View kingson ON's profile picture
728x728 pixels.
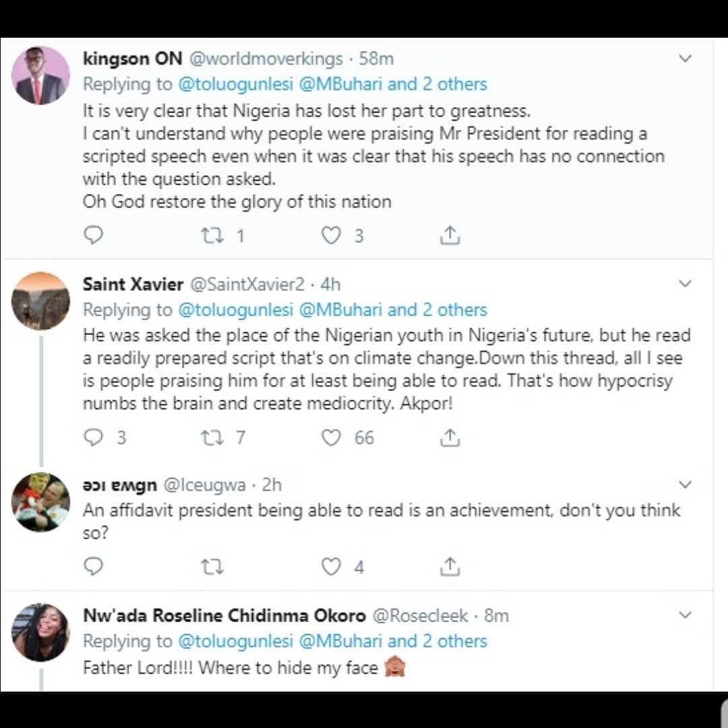click(40, 75)
